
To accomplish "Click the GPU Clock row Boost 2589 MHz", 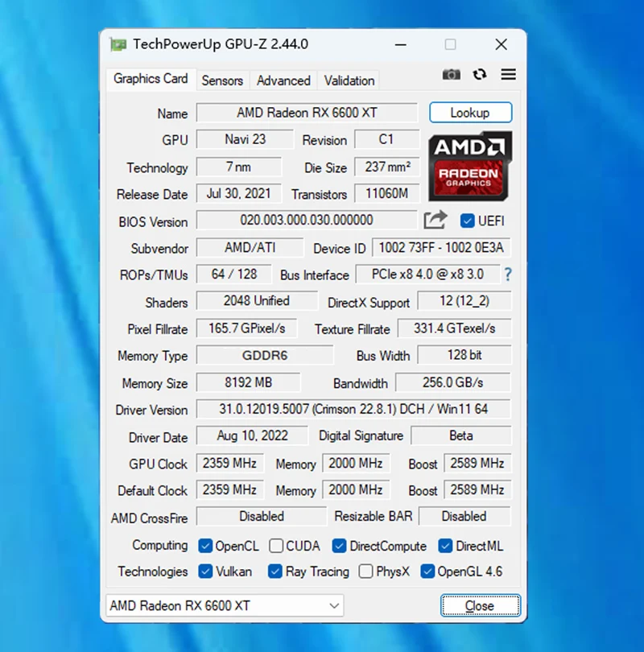I will point(477,463).
